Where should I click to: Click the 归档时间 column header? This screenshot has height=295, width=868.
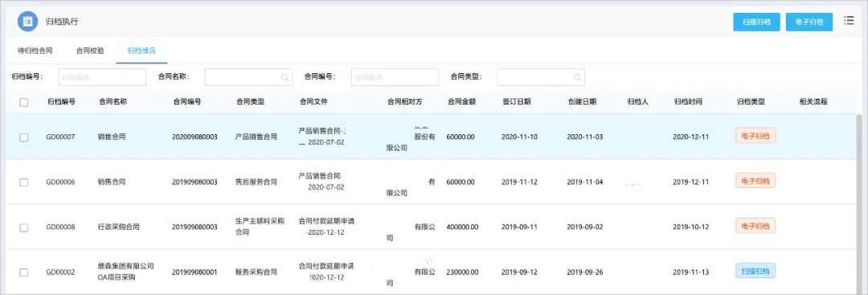[x=688, y=102]
